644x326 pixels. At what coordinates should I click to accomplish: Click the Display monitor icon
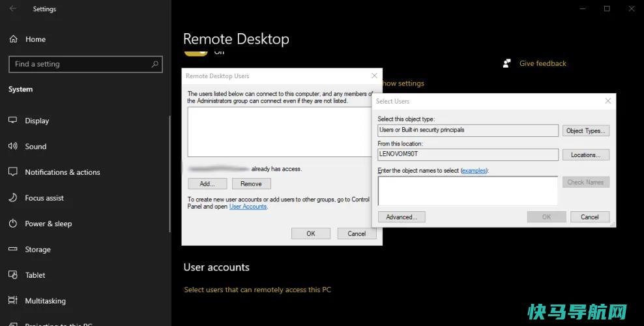(x=13, y=121)
